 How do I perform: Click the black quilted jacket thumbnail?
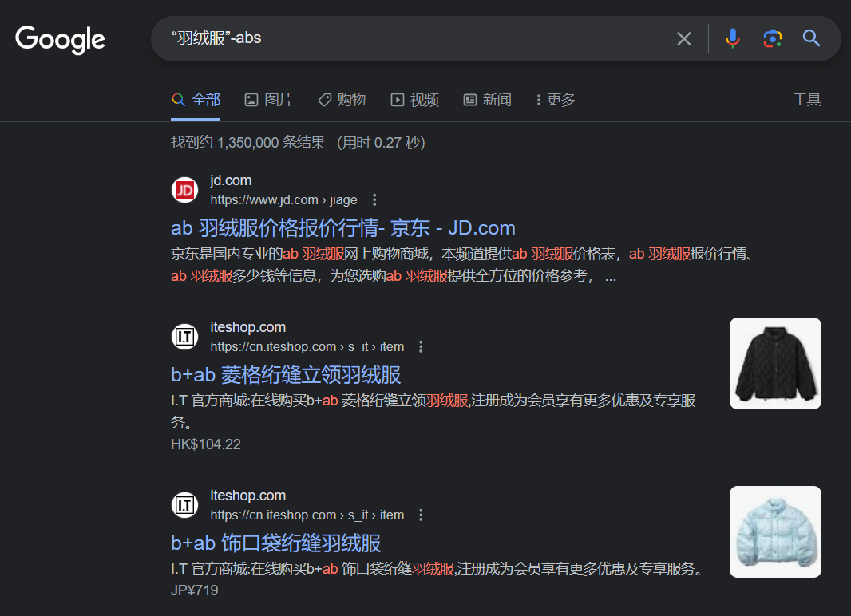(775, 363)
